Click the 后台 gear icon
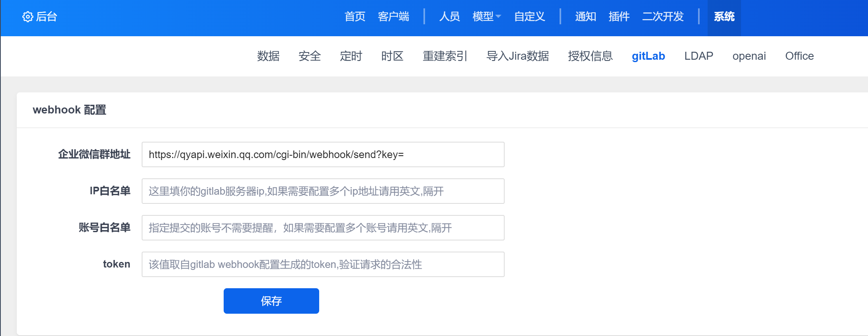This screenshot has width=868, height=336. pos(27,17)
